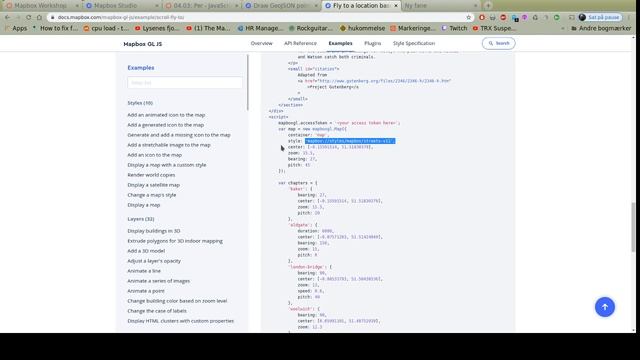Open the new tab plus button
This screenshot has height=360, width=640.
tap(488, 6)
